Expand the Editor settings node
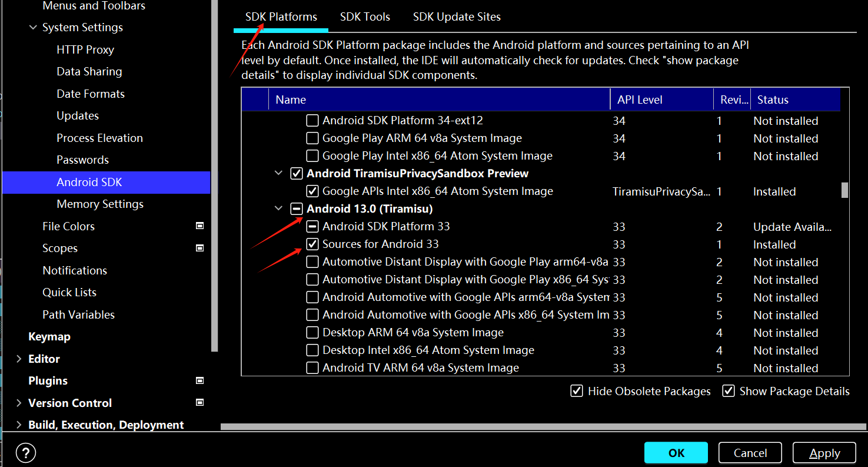This screenshot has width=868, height=467. [x=19, y=359]
